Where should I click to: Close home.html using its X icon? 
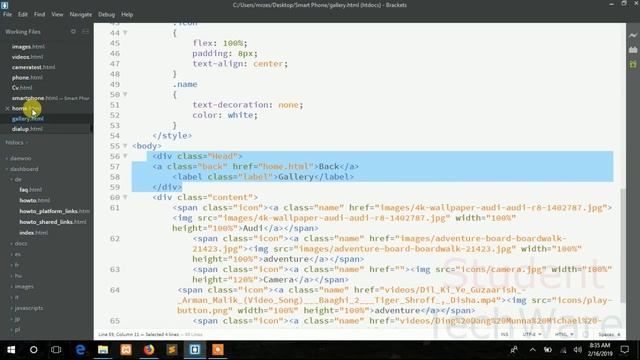pyautogui.click(x=7, y=108)
